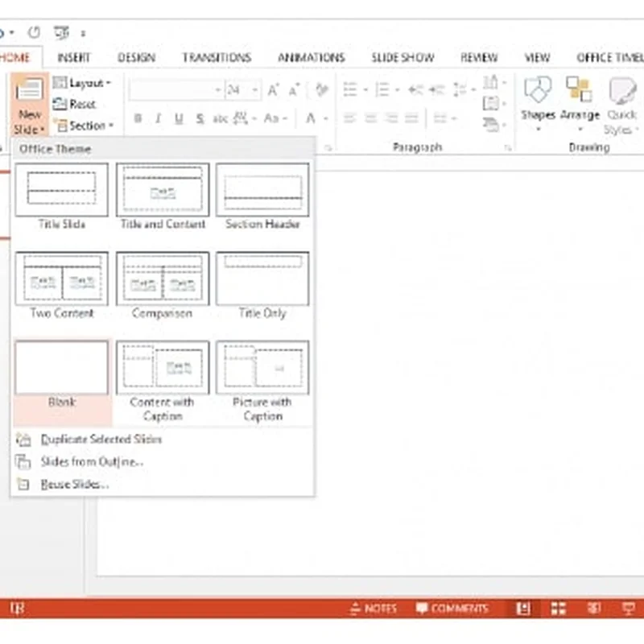Start Slide Show from status bar
Image resolution: width=644 pixels, height=644 pixels.
[628, 609]
